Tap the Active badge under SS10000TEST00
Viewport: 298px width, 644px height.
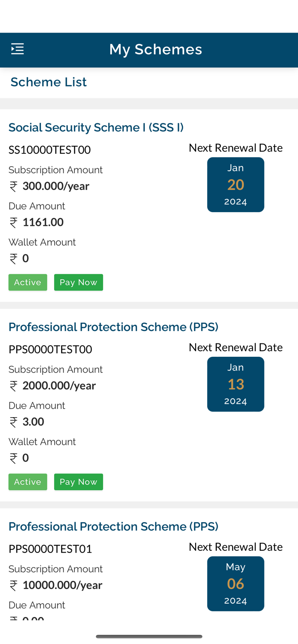click(28, 283)
